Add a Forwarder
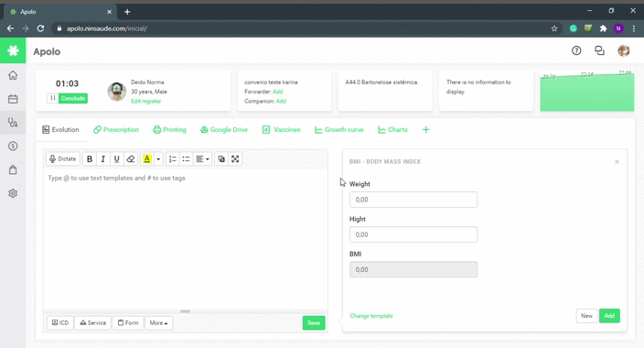This screenshot has width=644, height=348. (x=278, y=92)
